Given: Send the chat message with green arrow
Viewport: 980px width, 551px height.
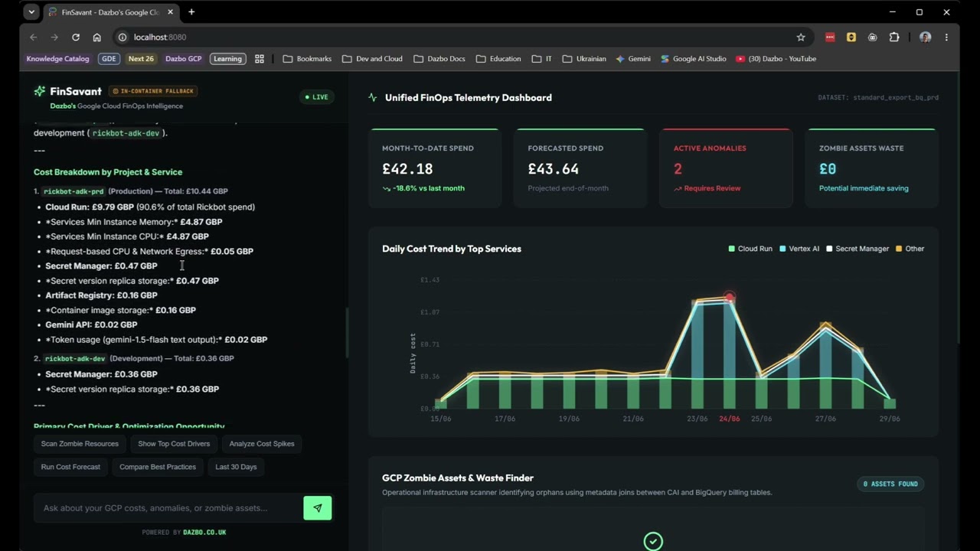Looking at the screenshot, I should (x=318, y=508).
